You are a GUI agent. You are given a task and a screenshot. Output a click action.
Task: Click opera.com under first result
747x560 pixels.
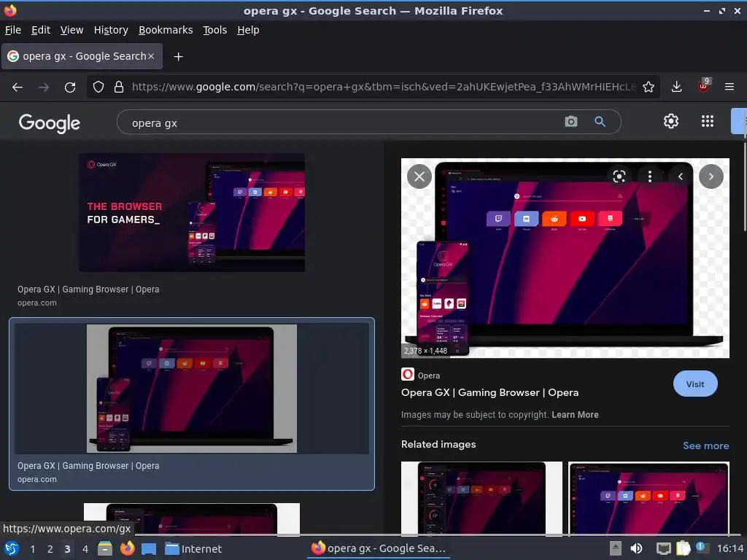click(x=36, y=303)
